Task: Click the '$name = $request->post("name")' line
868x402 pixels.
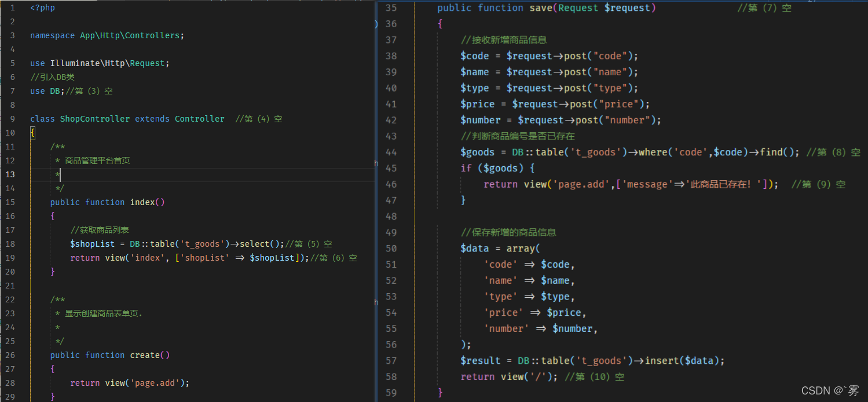Action: [549, 72]
